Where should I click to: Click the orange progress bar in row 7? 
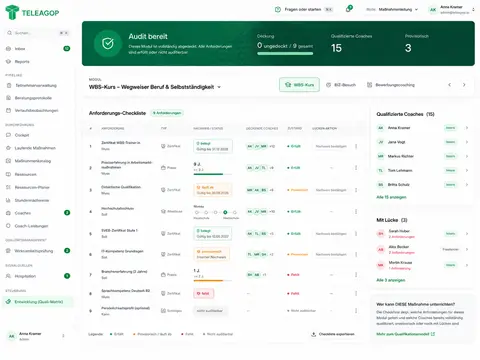213,281
